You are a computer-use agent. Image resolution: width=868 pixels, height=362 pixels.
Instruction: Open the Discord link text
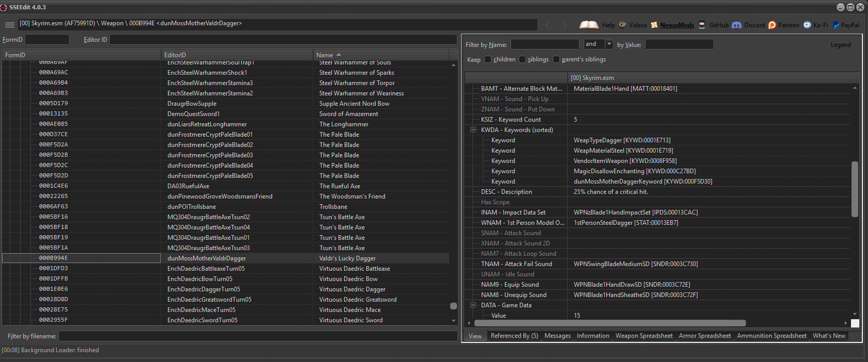coord(754,25)
